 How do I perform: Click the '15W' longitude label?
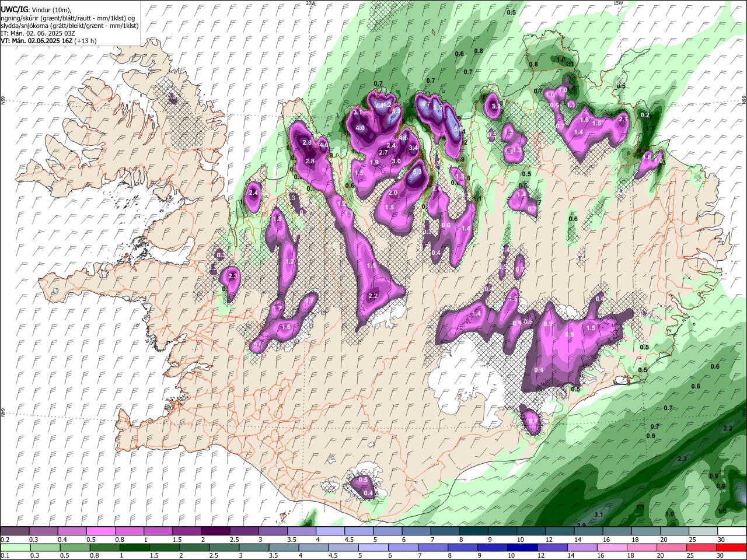[x=618, y=2]
